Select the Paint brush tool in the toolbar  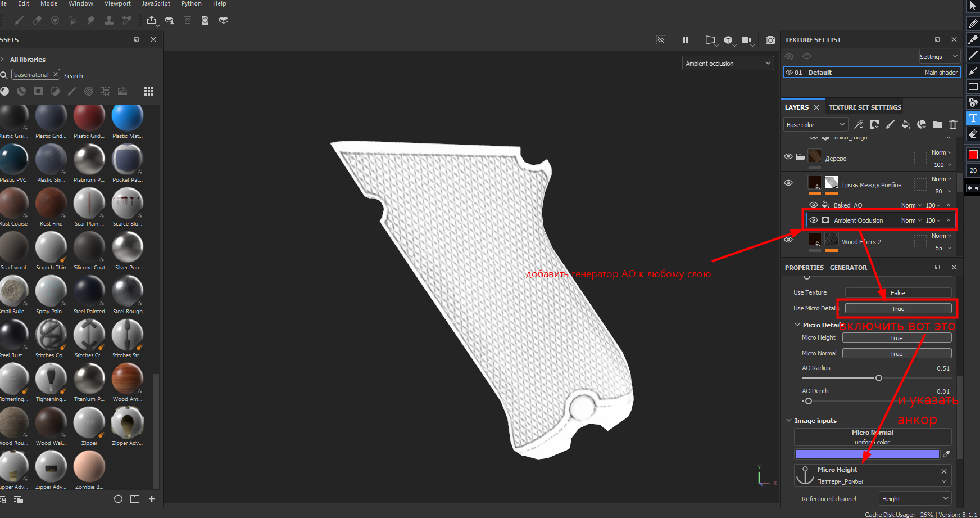tap(19, 20)
